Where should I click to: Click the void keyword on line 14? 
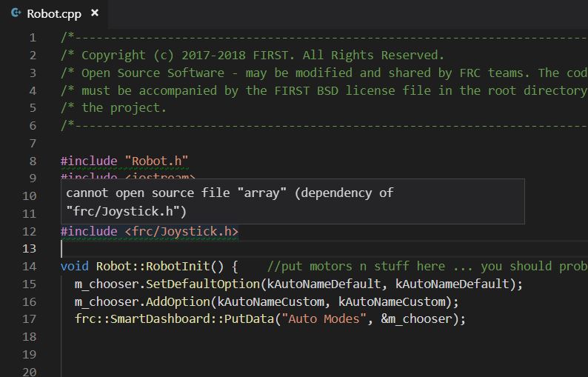75,266
